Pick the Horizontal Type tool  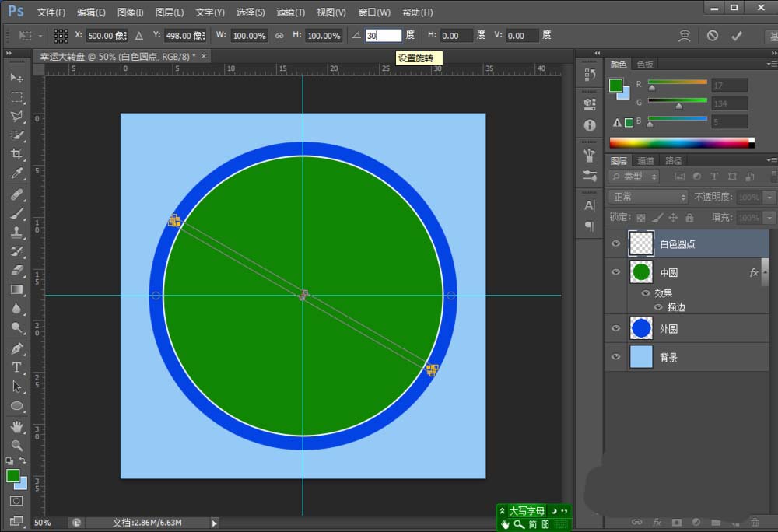[16, 367]
